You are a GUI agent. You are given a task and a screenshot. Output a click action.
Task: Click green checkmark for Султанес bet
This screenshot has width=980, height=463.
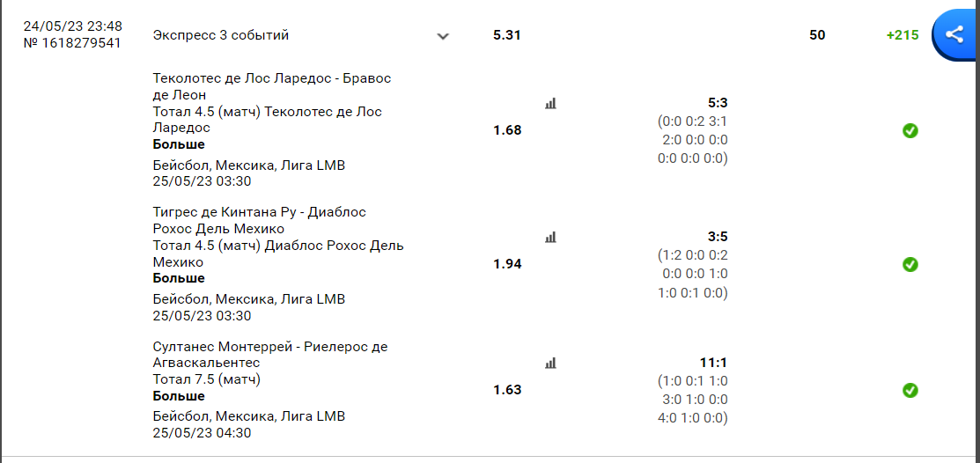click(x=910, y=391)
